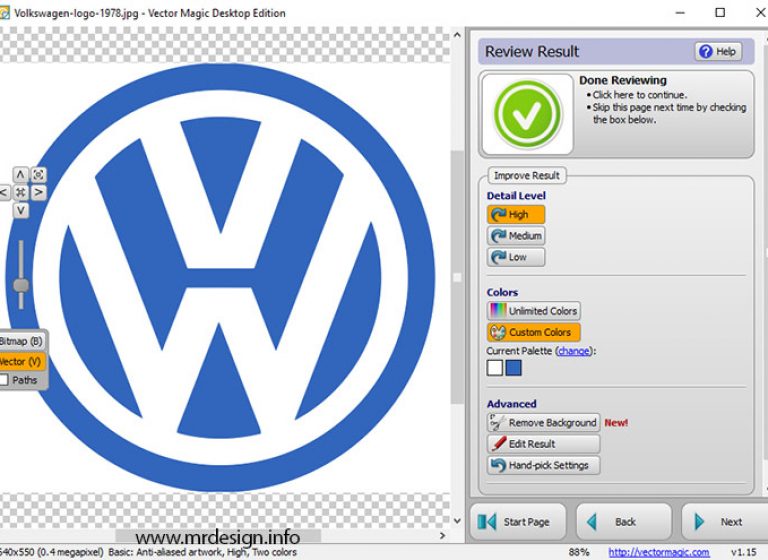Select the blue palette swatch
This screenshot has height=560, width=768.
click(513, 368)
